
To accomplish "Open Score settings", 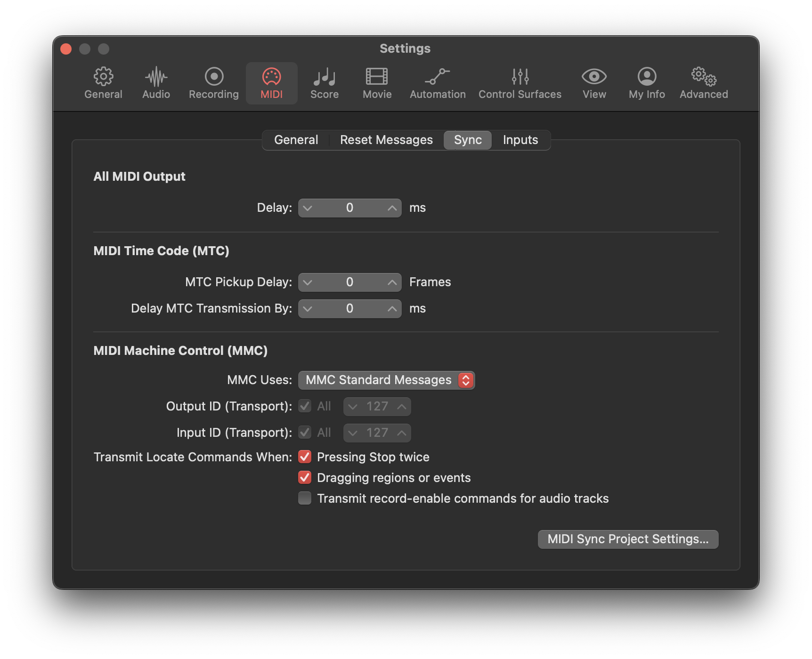I will 324,83.
